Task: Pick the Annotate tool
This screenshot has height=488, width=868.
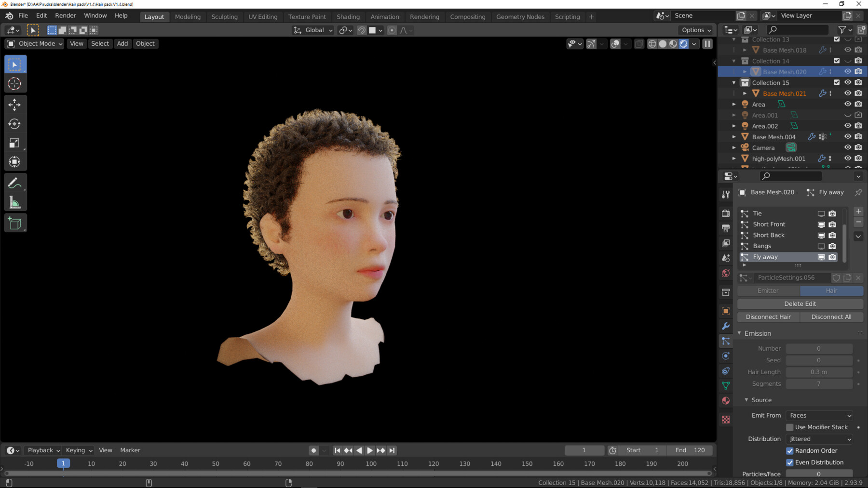Action: [x=15, y=182]
